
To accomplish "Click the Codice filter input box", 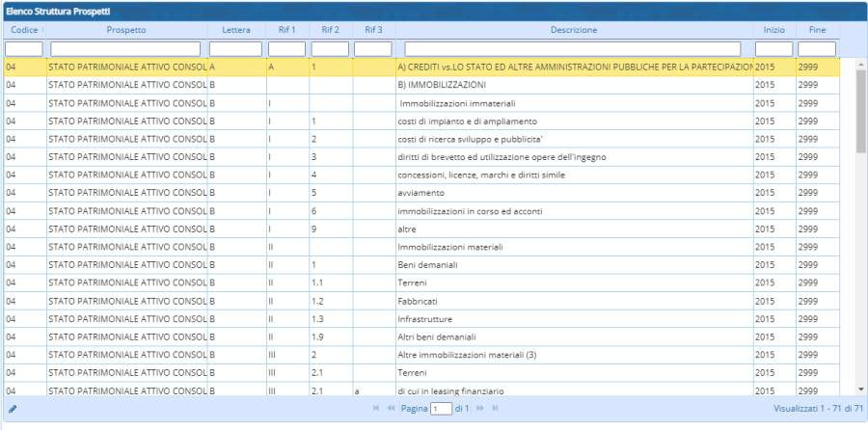I will pos(23,48).
